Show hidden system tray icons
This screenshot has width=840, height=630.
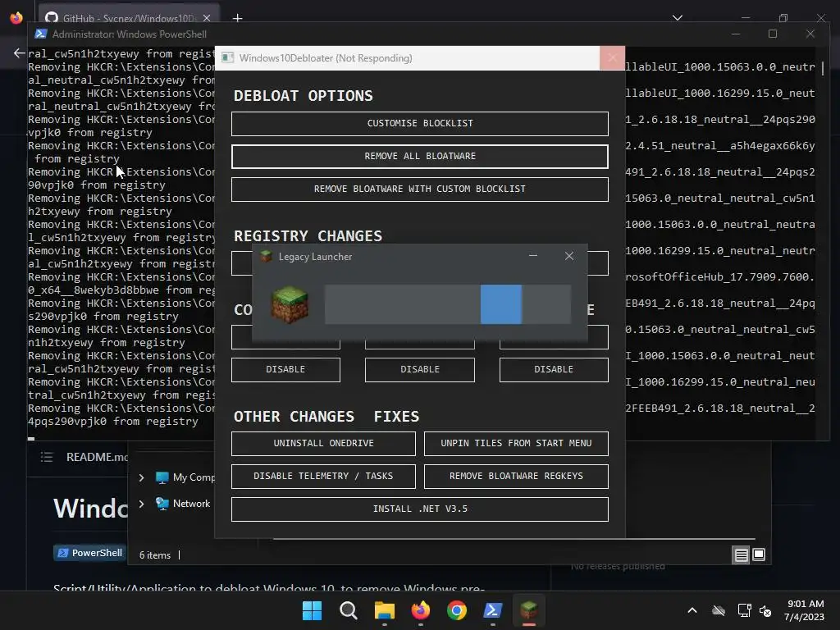click(x=692, y=610)
